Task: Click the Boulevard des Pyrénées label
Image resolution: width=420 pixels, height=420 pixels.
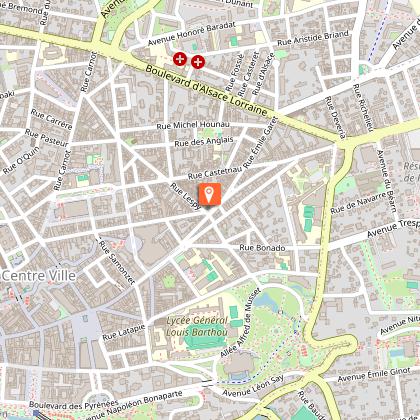Action: (x=74, y=404)
